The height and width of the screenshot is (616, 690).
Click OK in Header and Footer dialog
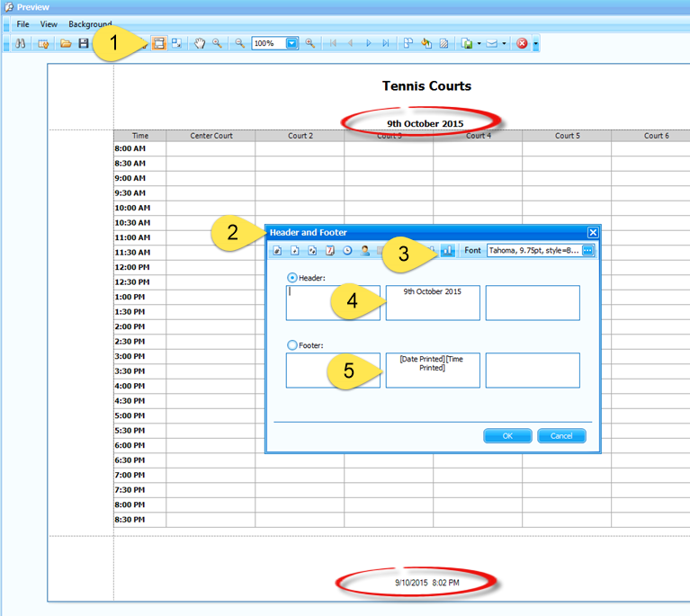coord(507,436)
